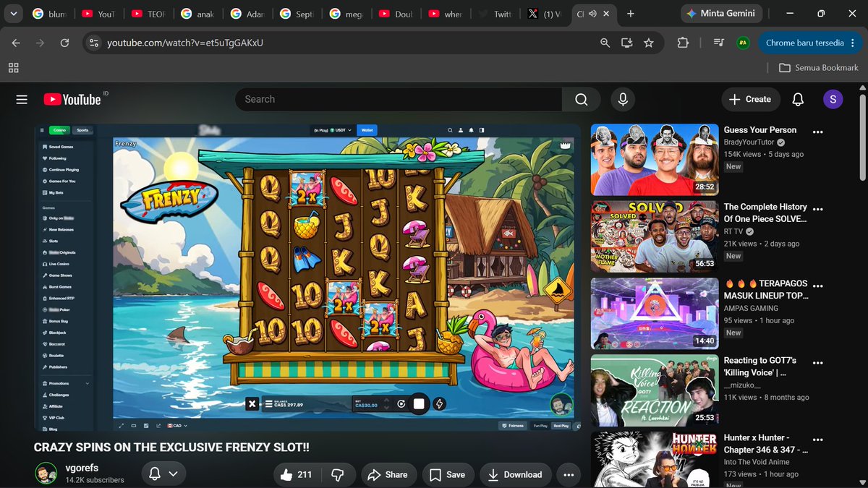
Task: Switch to the 'TEOR' YouTube tab
Action: point(149,14)
